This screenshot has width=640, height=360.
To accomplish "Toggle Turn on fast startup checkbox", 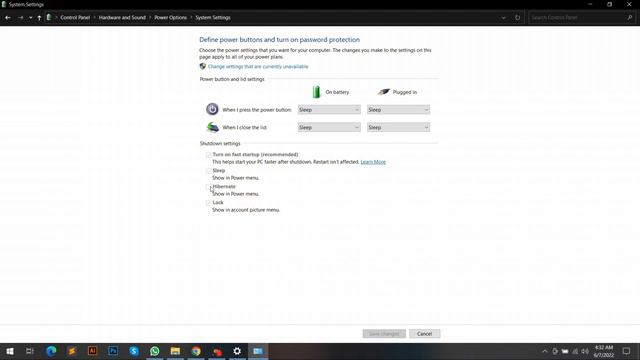I will 208,155.
